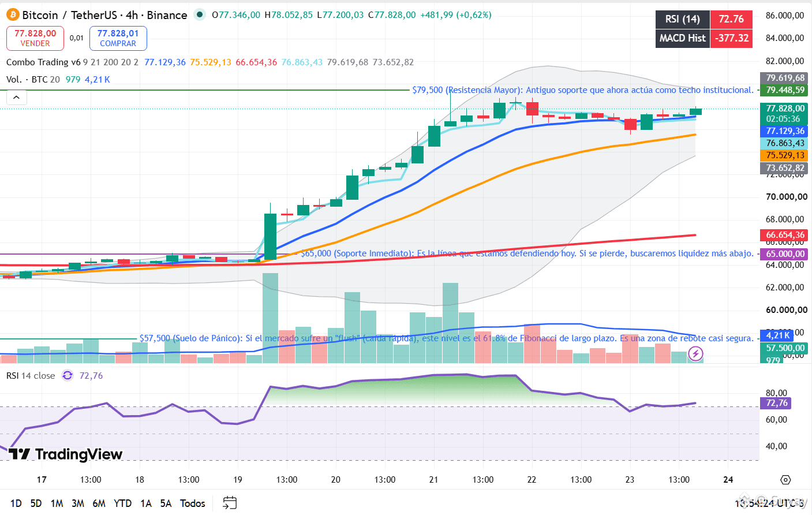This screenshot has width=812, height=515.
Task: Select the Todos time range
Action: click(x=193, y=503)
